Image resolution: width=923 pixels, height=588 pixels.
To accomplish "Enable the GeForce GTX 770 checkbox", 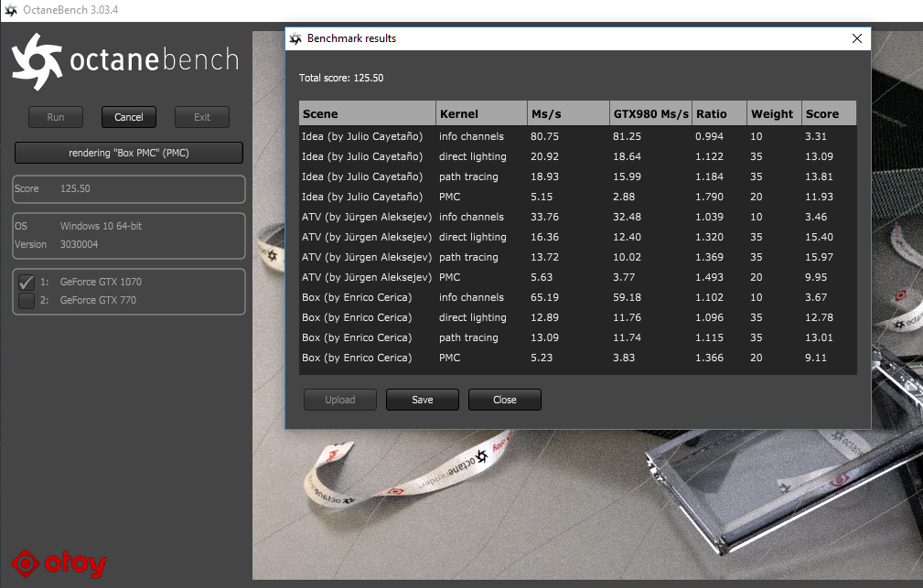I will tap(26, 300).
